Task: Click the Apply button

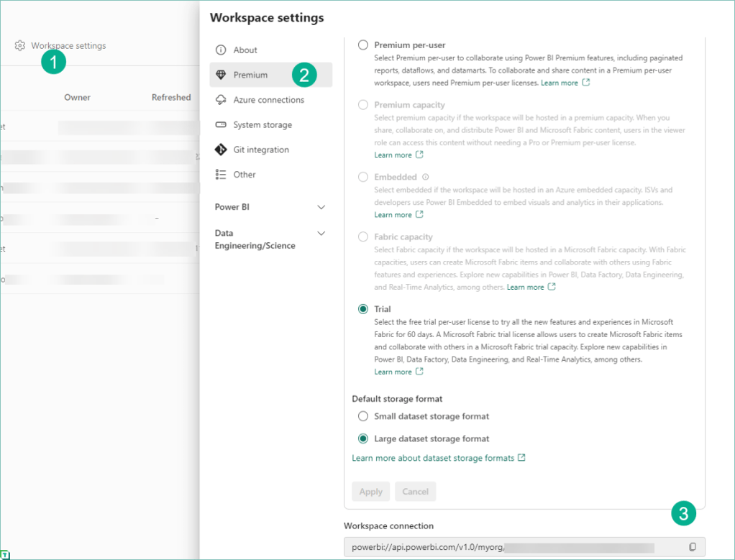Action: pos(371,492)
